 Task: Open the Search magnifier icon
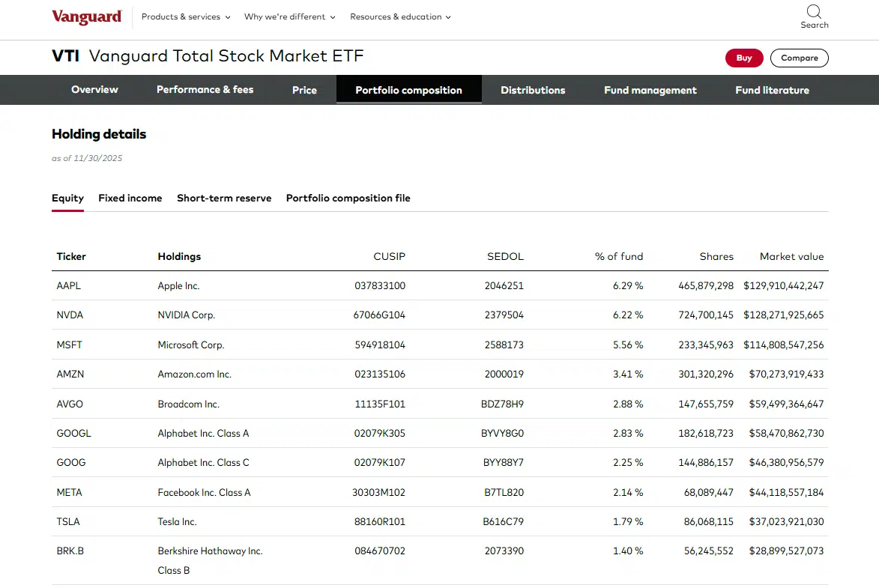tap(814, 12)
